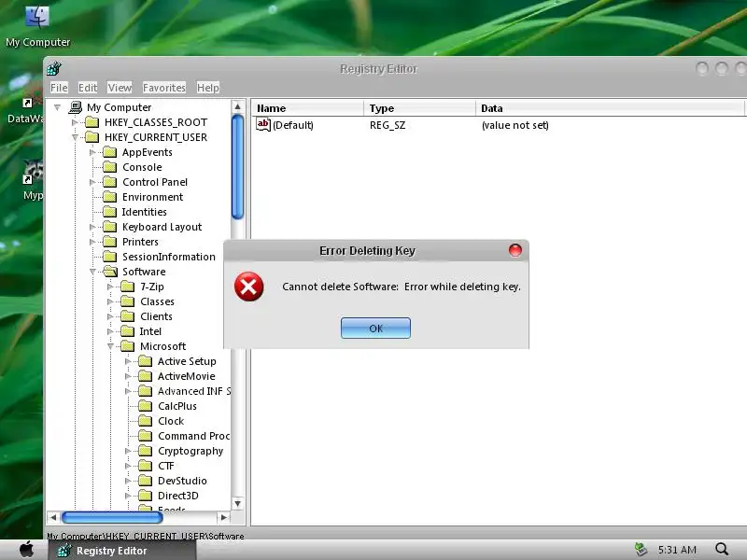The width and height of the screenshot is (747, 560).
Task: Select the ActiveMovie key
Action: 186,376
